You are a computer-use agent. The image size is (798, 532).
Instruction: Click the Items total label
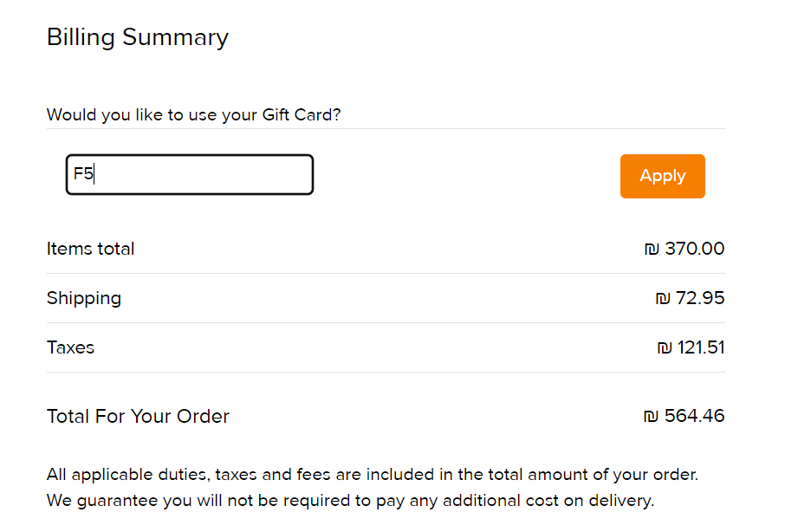[x=90, y=249]
